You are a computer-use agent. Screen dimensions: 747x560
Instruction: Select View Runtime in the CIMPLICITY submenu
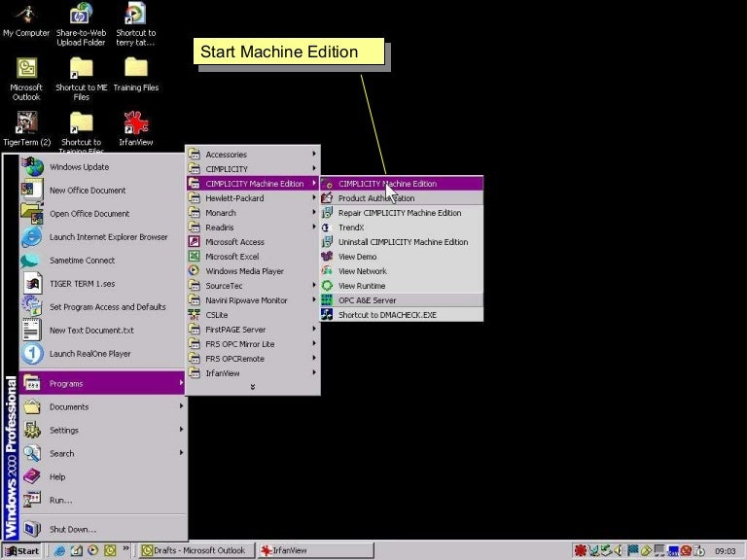click(362, 286)
